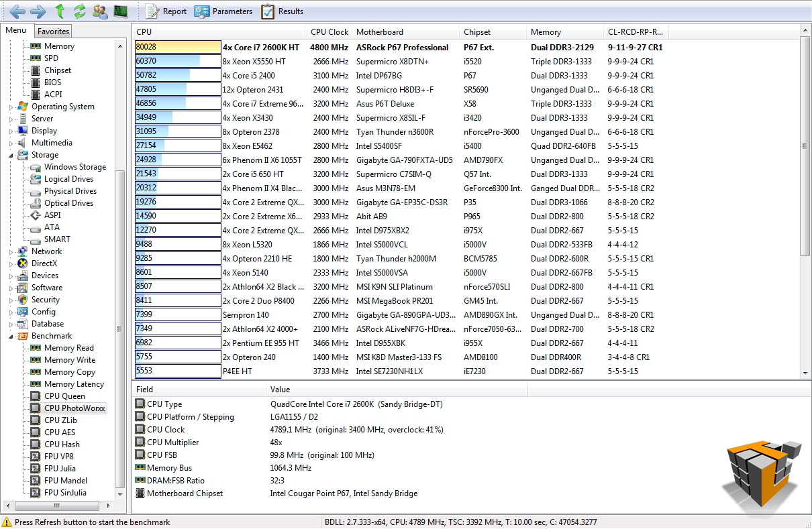This screenshot has width=812, height=529.
Task: Open CPU ZLib benchmark
Action: (60, 420)
